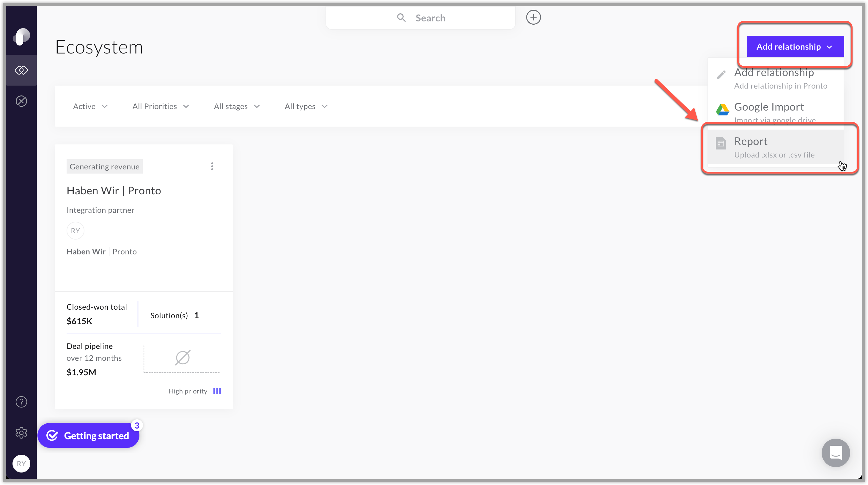This screenshot has width=868, height=485.
Task: Open the Ecosystem links icon in sidebar
Action: 21,70
